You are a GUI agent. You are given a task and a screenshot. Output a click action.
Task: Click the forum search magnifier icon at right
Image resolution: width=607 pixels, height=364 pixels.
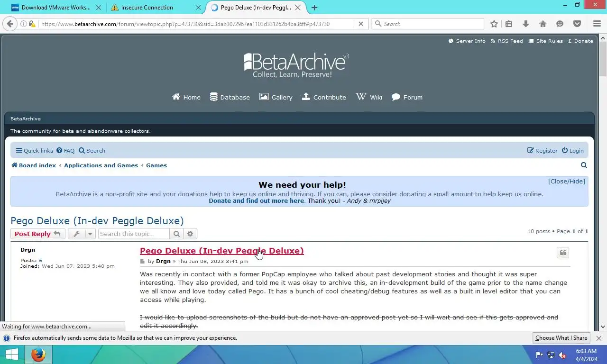pos(584,165)
